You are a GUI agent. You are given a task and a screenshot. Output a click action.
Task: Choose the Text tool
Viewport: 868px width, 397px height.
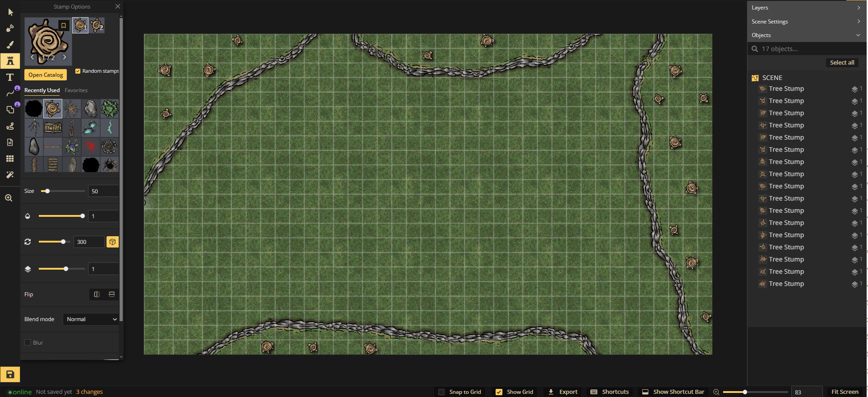(x=10, y=77)
